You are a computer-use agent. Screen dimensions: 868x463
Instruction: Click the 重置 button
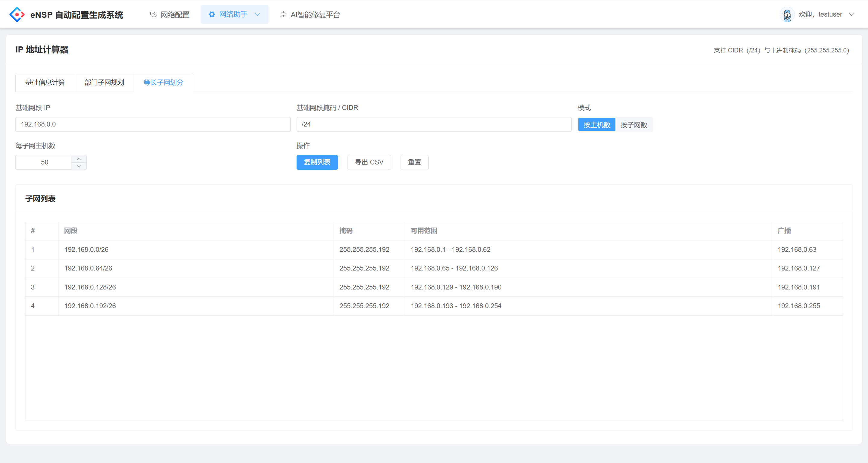[x=414, y=162]
